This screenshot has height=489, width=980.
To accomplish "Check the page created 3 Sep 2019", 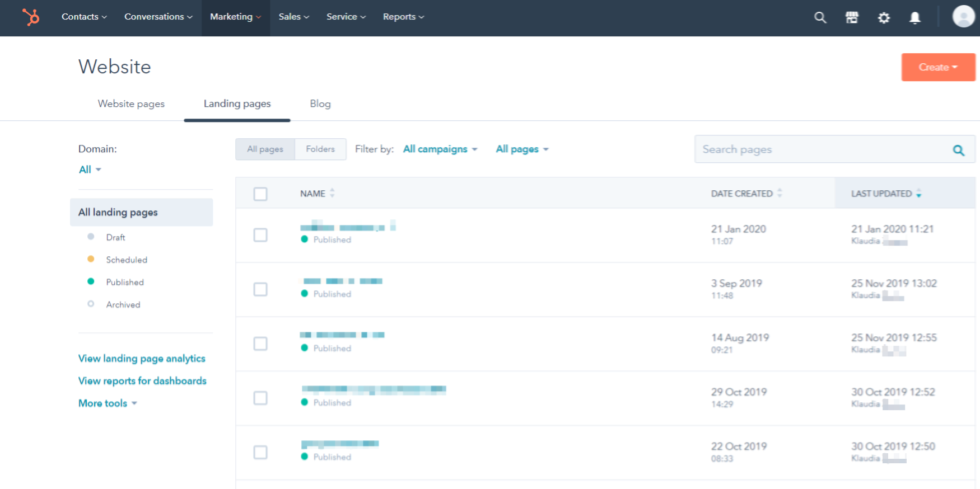I will [260, 289].
